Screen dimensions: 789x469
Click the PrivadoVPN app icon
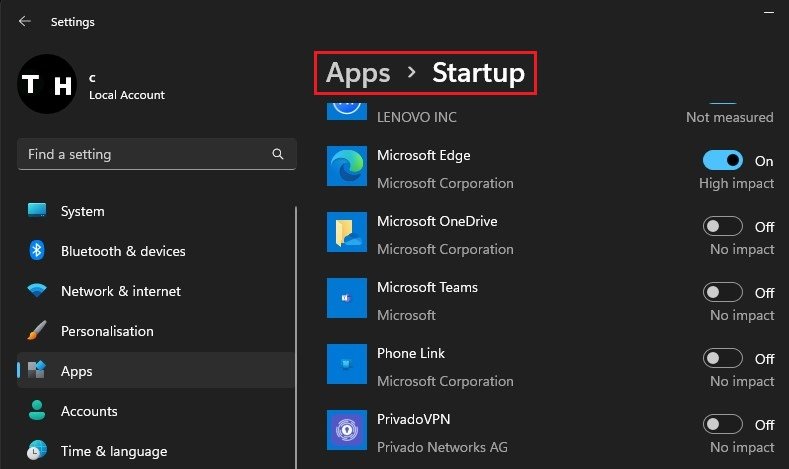(x=347, y=430)
